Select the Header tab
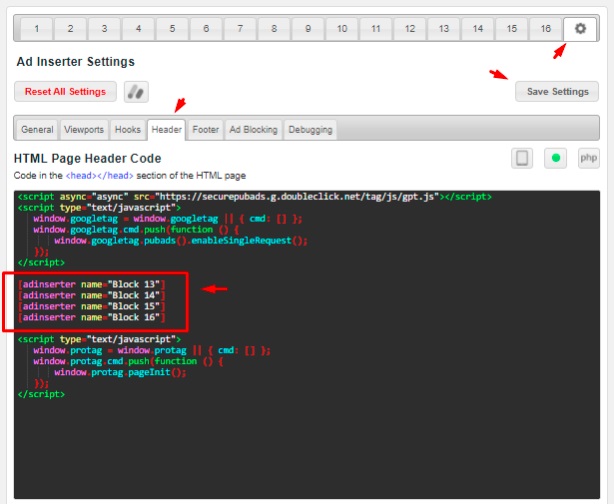This screenshot has width=614, height=504. [x=166, y=130]
